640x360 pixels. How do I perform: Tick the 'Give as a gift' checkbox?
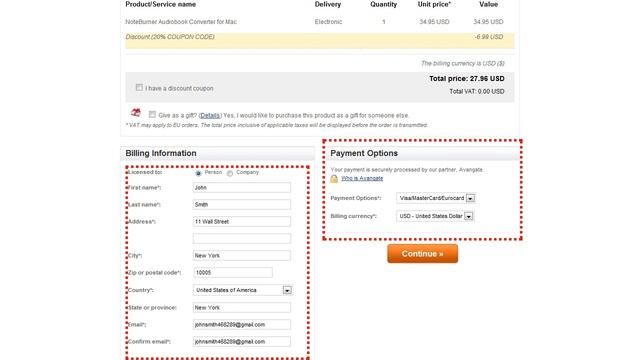(152, 114)
